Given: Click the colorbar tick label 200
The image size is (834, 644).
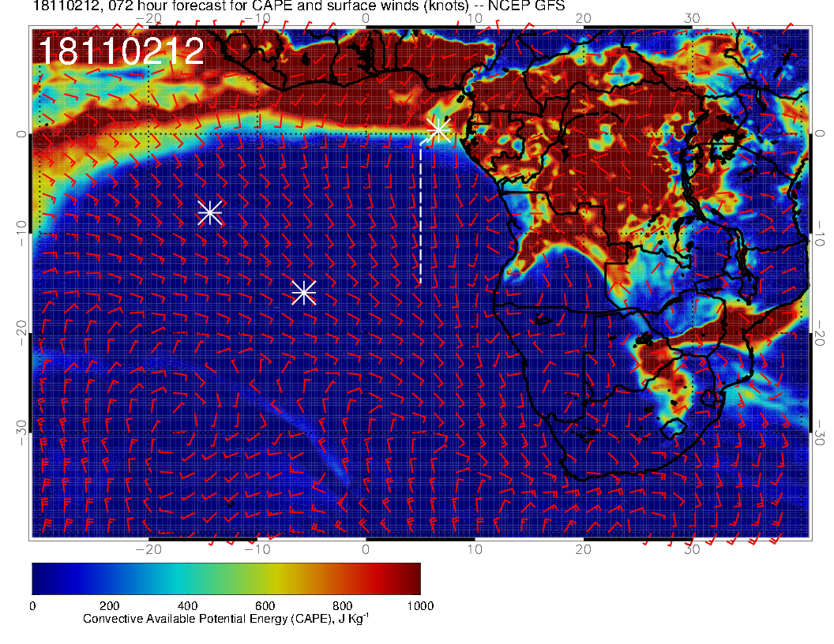Looking at the screenshot, I should point(110,606).
